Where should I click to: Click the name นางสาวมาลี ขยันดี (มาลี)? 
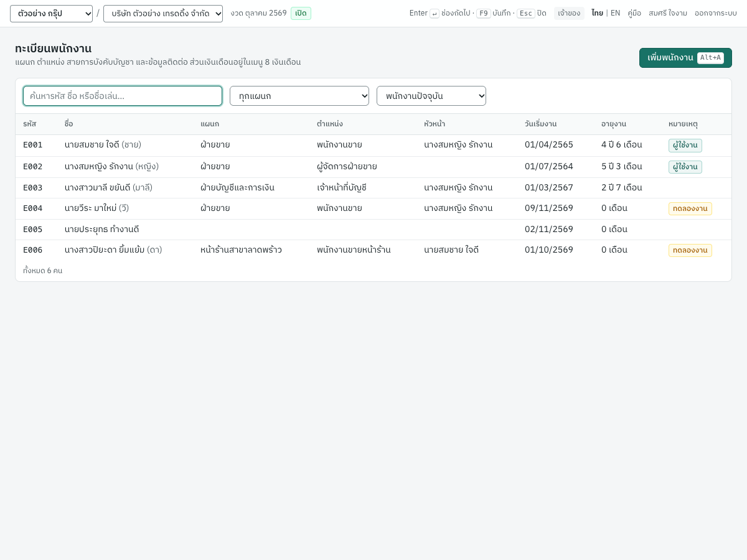(x=108, y=188)
